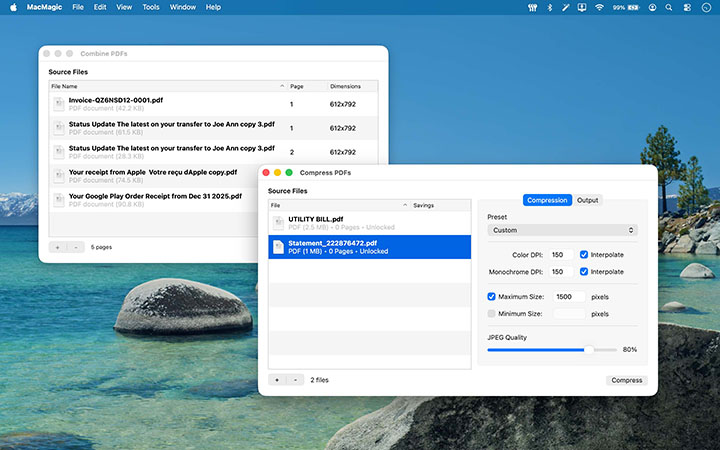The width and height of the screenshot is (720, 450).
Task: Click the Maximum Size pixels input field
Action: (569, 297)
